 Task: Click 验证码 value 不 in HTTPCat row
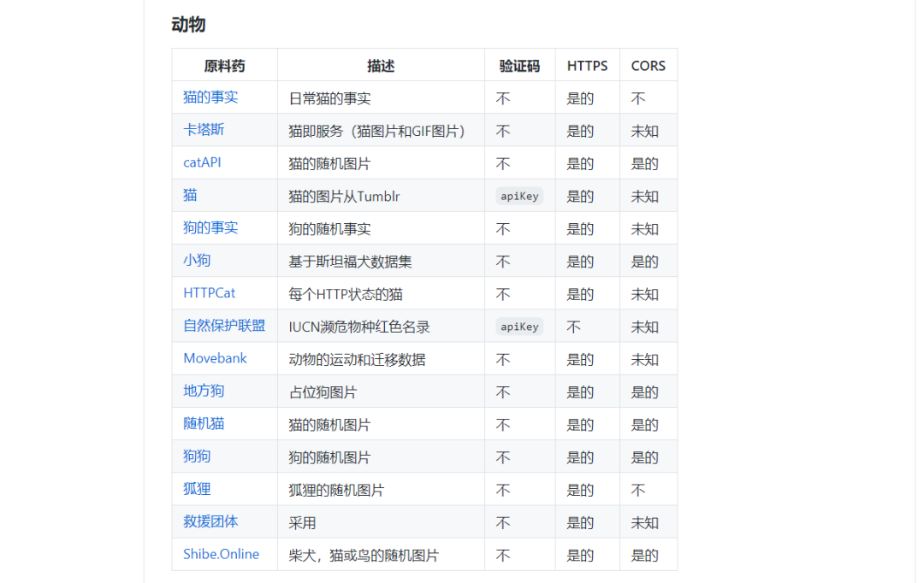click(503, 294)
